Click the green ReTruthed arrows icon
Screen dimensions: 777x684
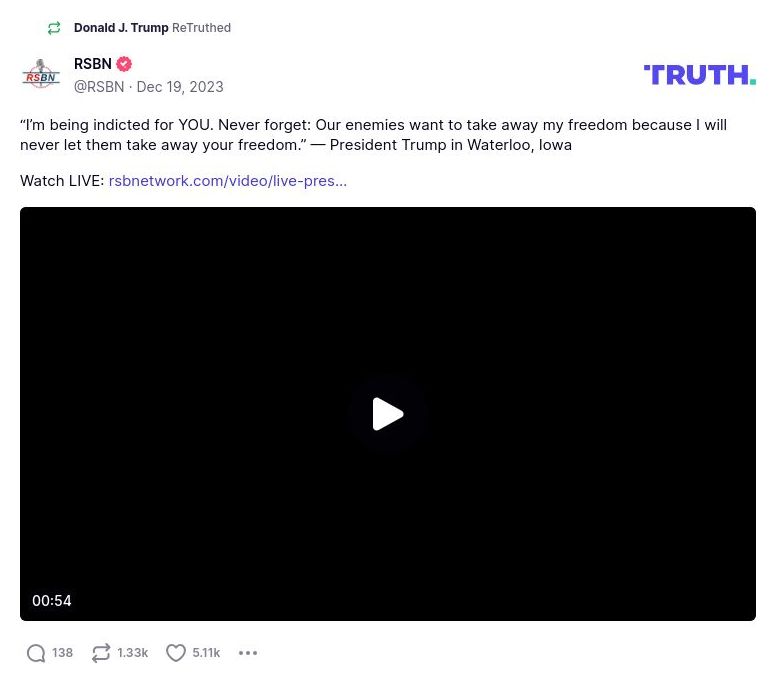click(x=54, y=28)
